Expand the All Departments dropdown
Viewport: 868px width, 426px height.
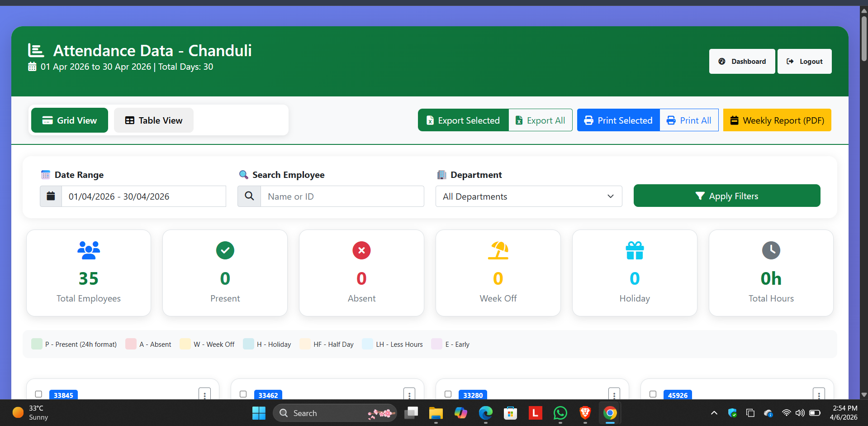coord(528,196)
